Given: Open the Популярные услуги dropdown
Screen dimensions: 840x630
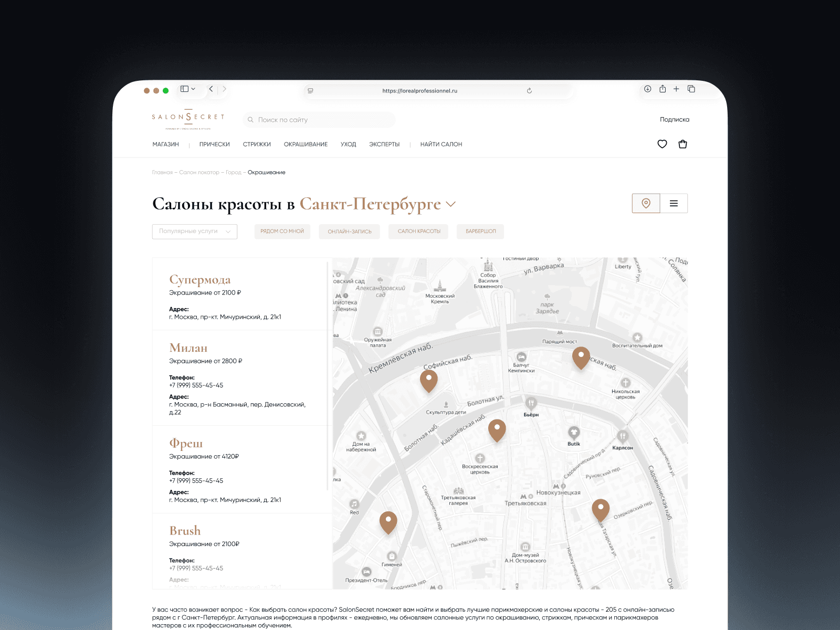Looking at the screenshot, I should tap(195, 232).
